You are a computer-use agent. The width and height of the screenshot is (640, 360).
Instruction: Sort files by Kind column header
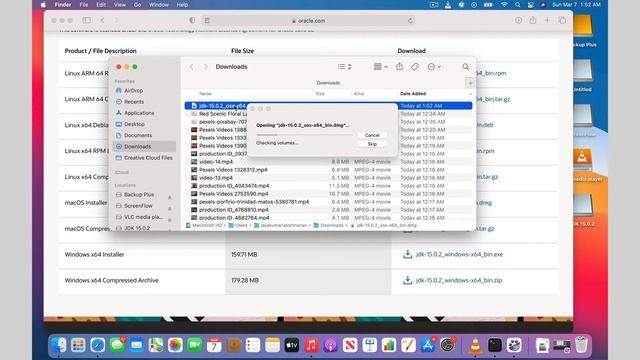(x=359, y=94)
